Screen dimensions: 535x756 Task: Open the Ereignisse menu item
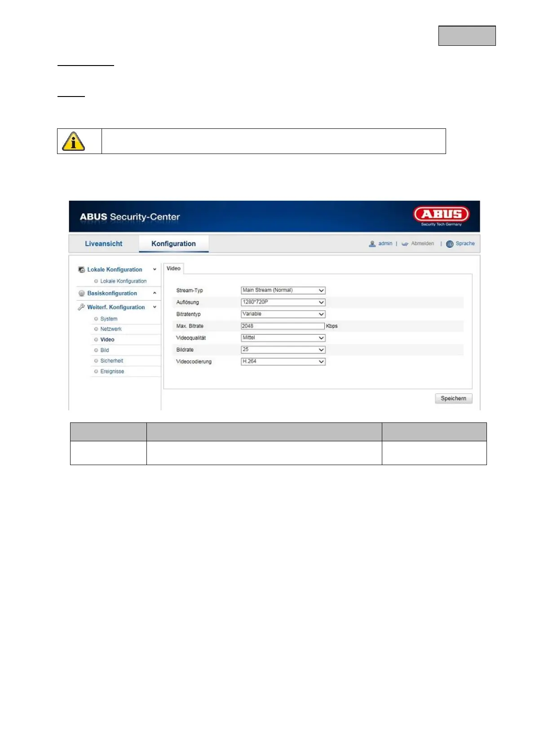(x=112, y=371)
